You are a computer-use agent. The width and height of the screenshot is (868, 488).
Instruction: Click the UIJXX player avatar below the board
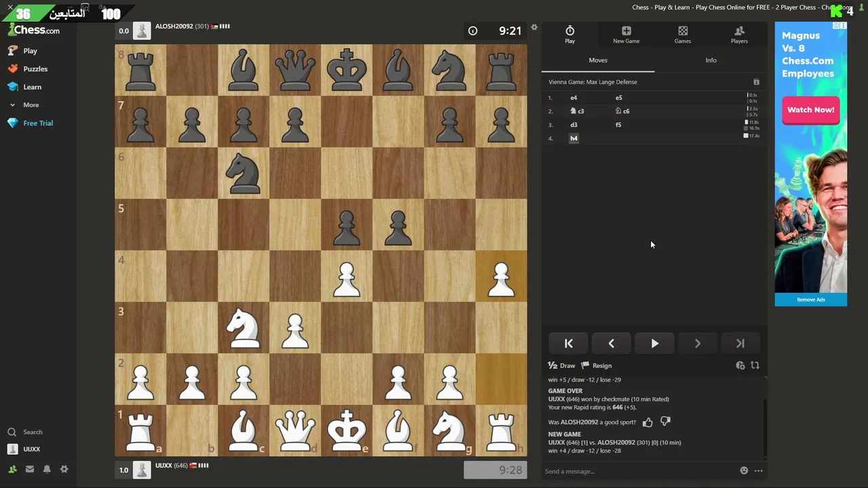coord(142,470)
